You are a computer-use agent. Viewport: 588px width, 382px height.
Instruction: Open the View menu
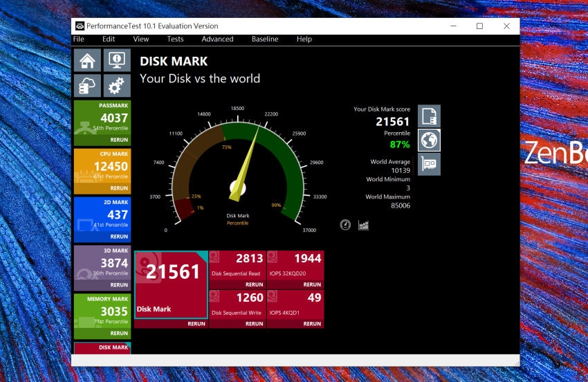(141, 39)
